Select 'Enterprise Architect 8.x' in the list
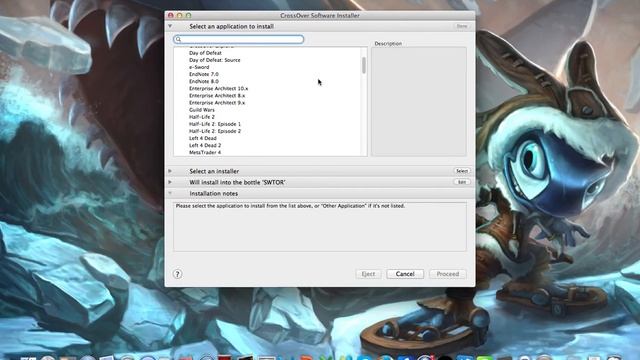 tap(217, 96)
